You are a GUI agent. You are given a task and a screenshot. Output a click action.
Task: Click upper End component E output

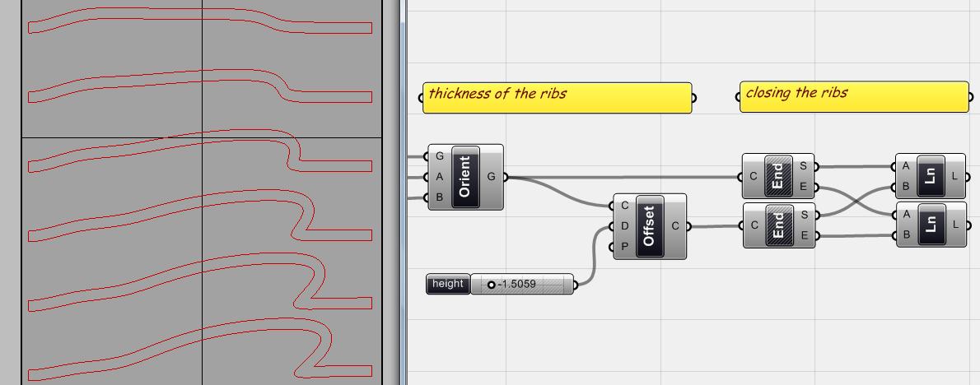pos(805,187)
